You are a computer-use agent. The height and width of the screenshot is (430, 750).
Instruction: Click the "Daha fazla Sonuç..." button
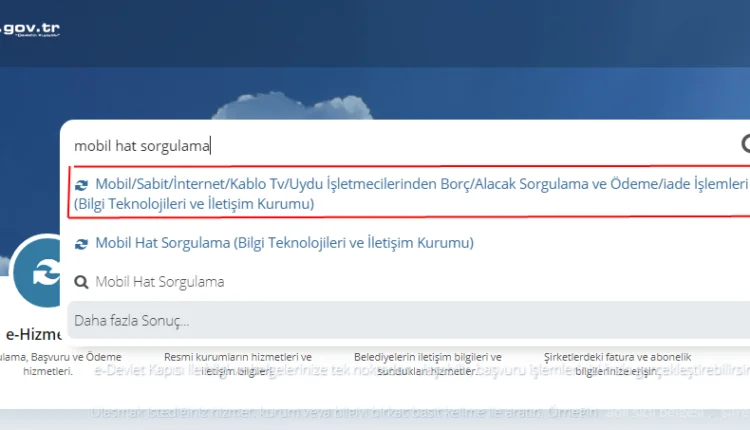pos(408,320)
